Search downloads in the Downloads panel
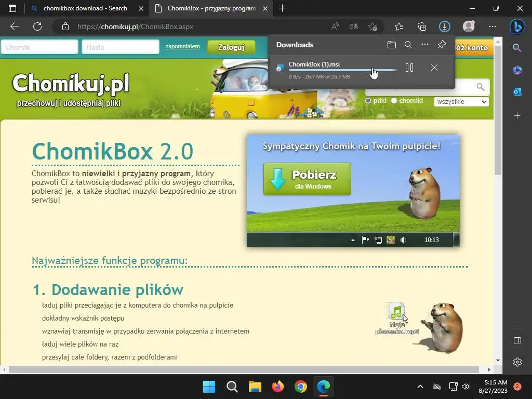 (408, 45)
